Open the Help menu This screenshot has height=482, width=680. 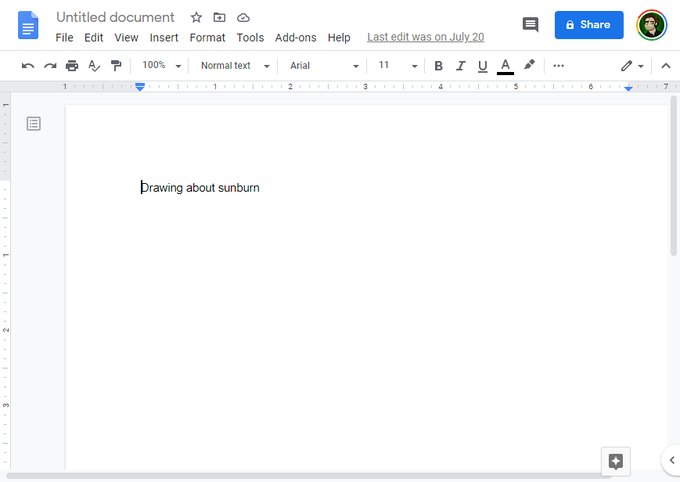(339, 38)
